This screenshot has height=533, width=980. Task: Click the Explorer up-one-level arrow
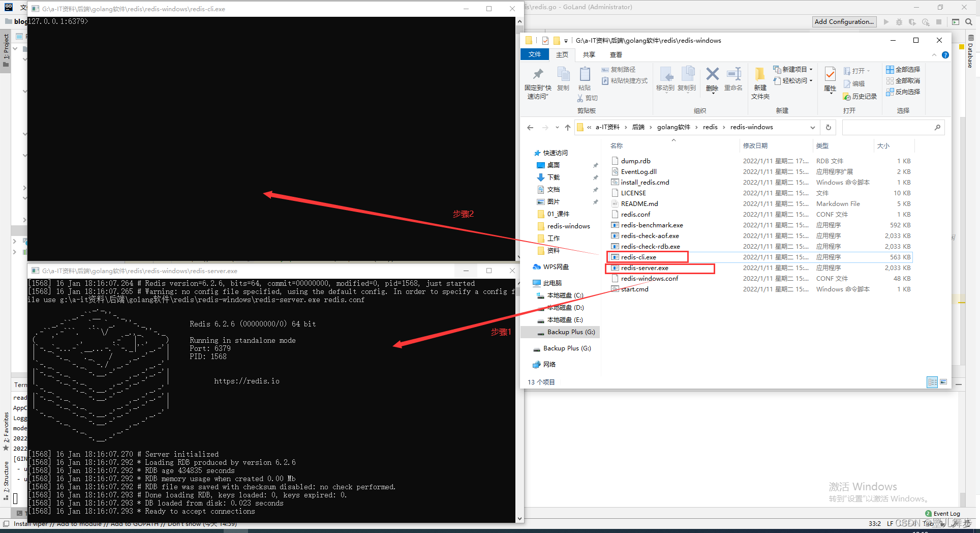pyautogui.click(x=568, y=128)
